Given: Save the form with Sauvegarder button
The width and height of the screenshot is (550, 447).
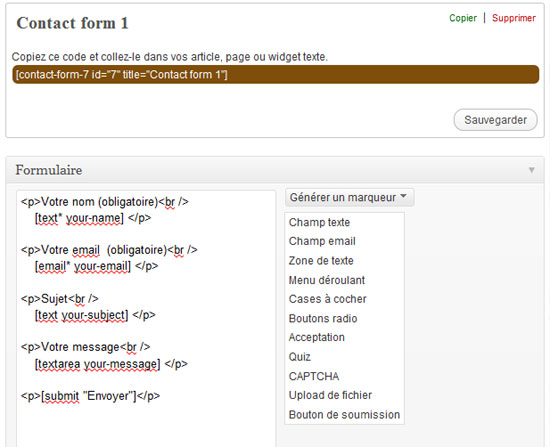Looking at the screenshot, I should point(495,120).
